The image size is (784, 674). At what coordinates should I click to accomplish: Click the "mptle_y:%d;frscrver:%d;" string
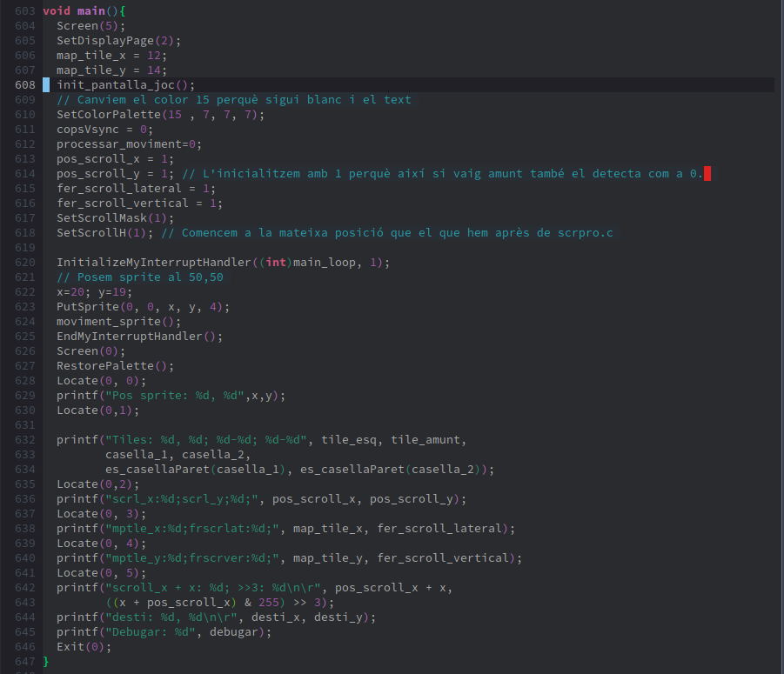(191, 558)
